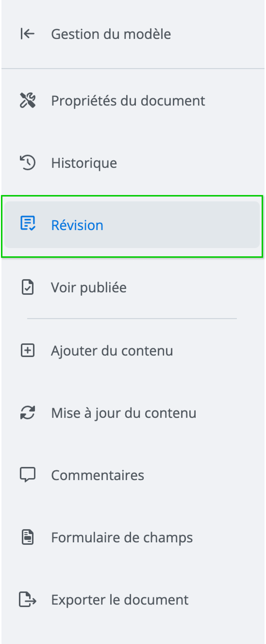The image size is (266, 644).
Task: Click the Propriétés du document tools icon
Action: point(27,100)
